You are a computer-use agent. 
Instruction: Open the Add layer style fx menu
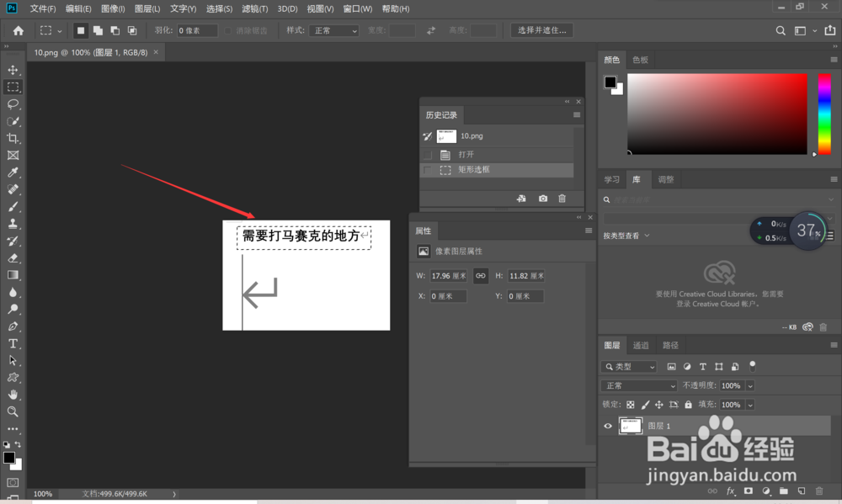pos(729,491)
